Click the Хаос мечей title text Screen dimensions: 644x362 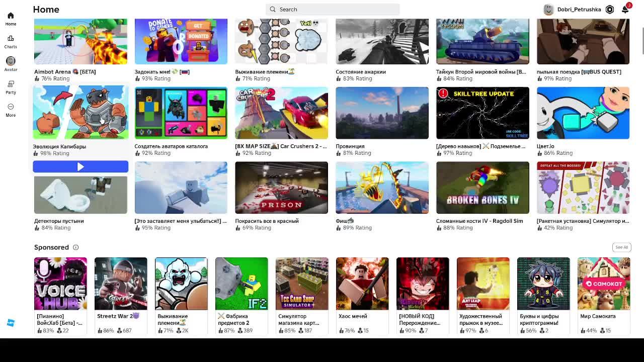[x=353, y=316]
